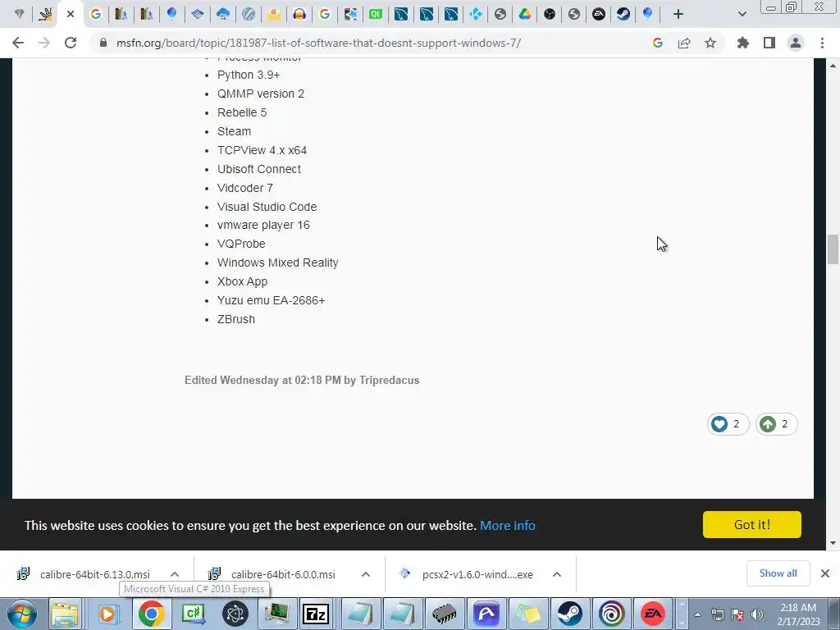
Task: Open the Action Center flag icon
Action: [737, 614]
